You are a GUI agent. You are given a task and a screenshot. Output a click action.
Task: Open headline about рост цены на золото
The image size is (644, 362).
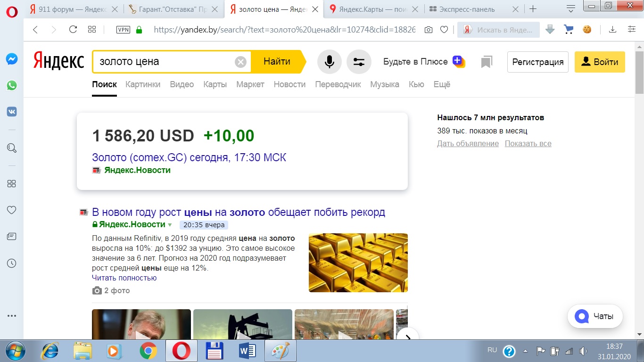tap(239, 212)
